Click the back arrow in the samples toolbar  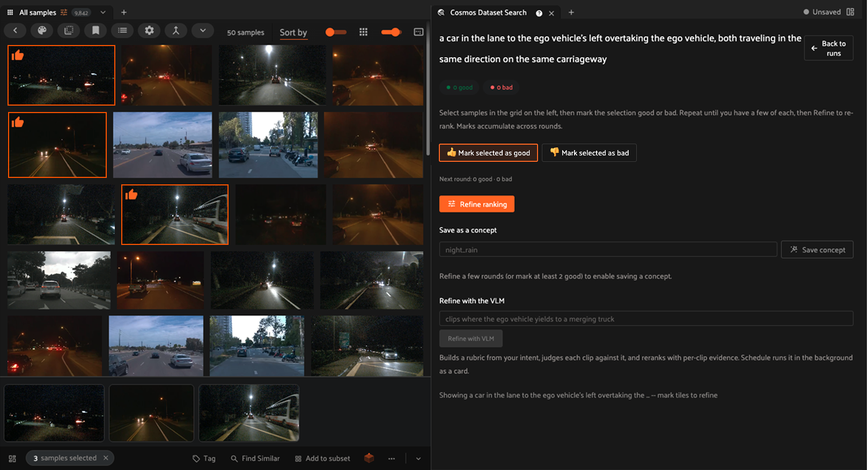(x=15, y=31)
